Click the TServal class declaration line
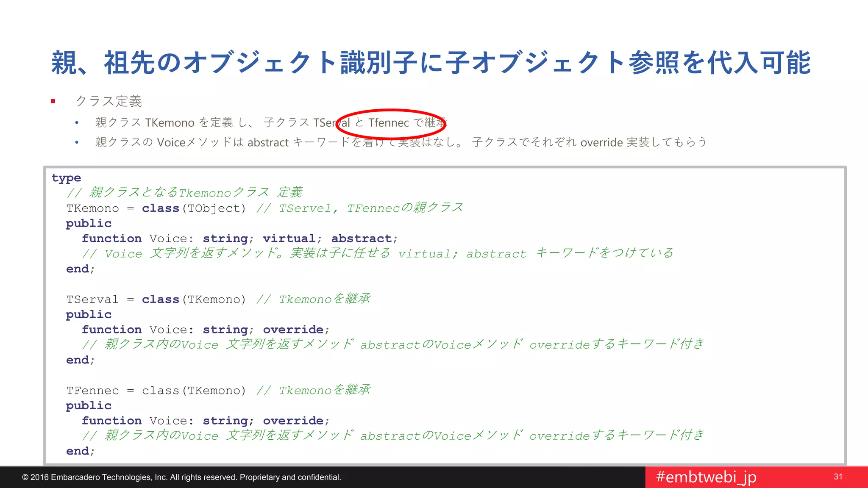 (156, 299)
